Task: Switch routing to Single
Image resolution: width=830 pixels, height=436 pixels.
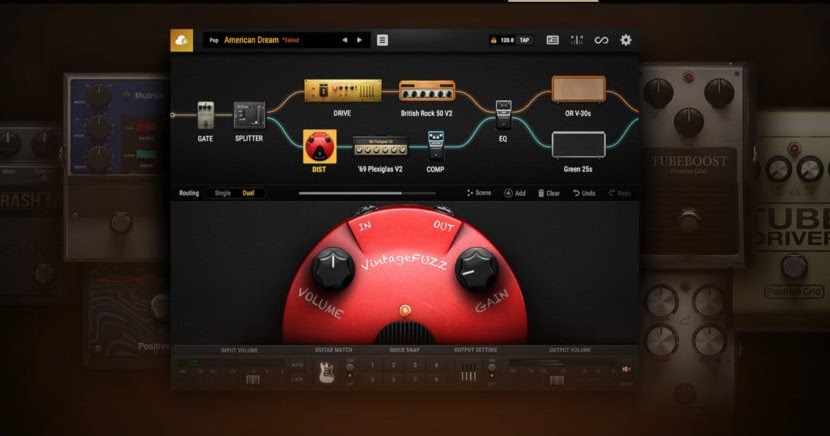Action: click(222, 193)
